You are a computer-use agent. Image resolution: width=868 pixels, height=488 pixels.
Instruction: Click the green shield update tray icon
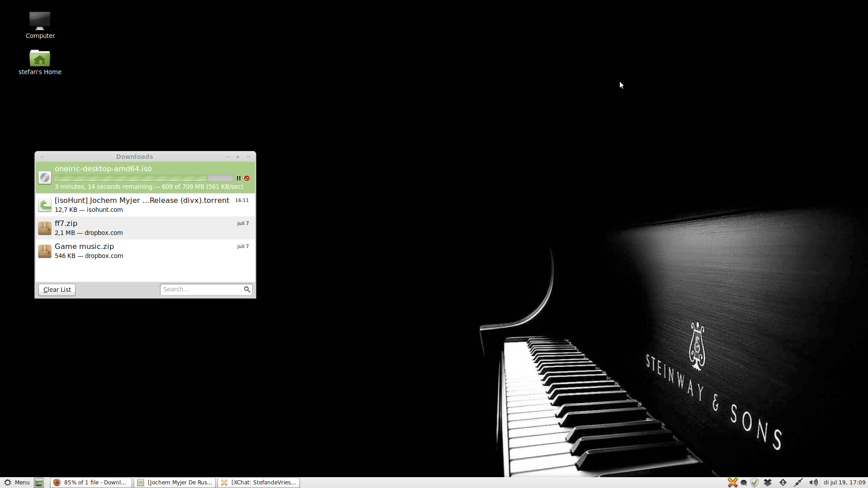pos(755,483)
